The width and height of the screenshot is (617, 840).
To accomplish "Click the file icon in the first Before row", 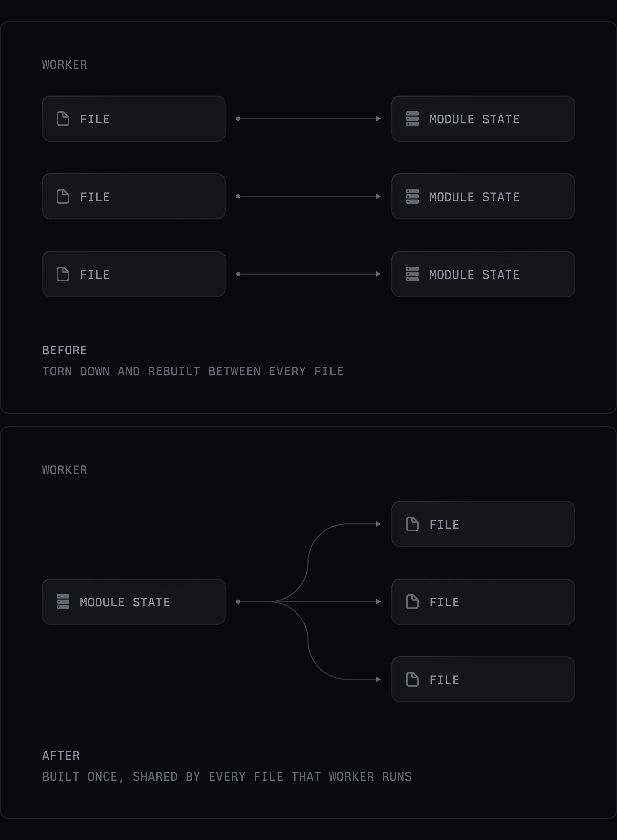I will [x=63, y=119].
